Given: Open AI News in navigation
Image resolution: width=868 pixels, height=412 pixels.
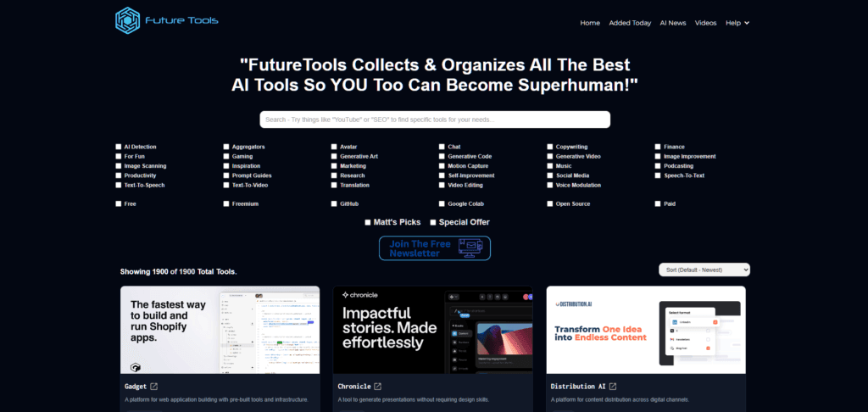Looking at the screenshot, I should coord(673,23).
